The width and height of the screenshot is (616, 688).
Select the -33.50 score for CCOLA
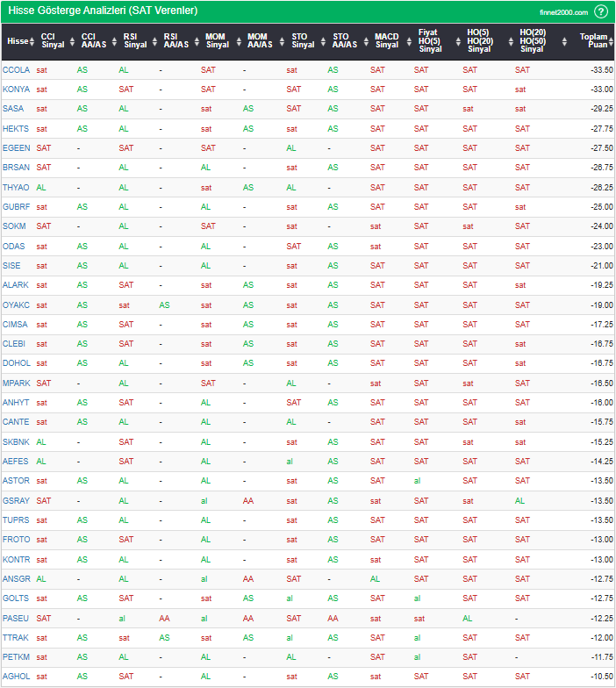602,70
